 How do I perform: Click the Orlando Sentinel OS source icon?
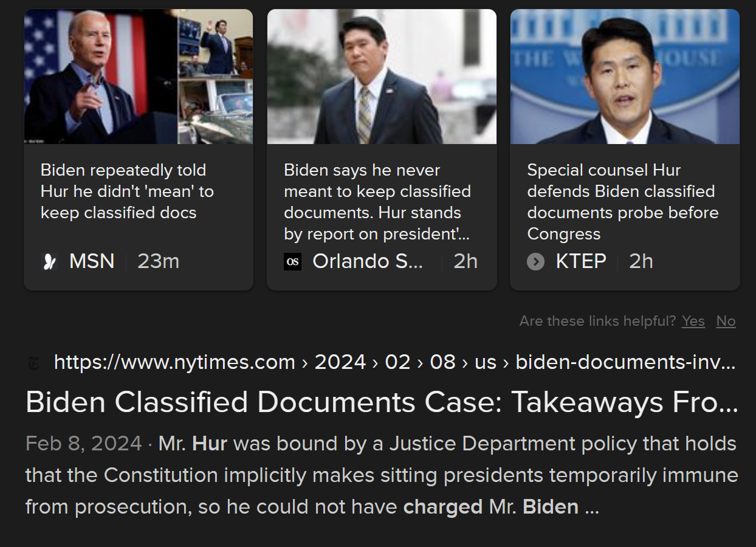[292, 262]
